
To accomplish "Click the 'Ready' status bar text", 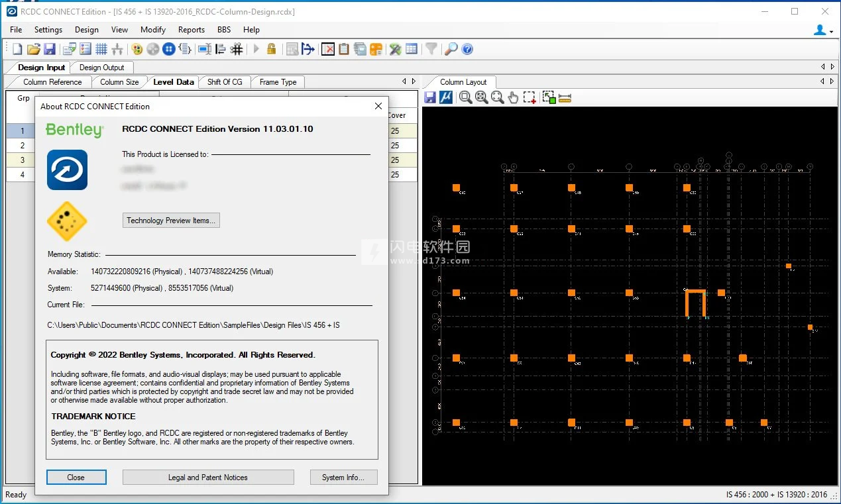I will [x=16, y=495].
